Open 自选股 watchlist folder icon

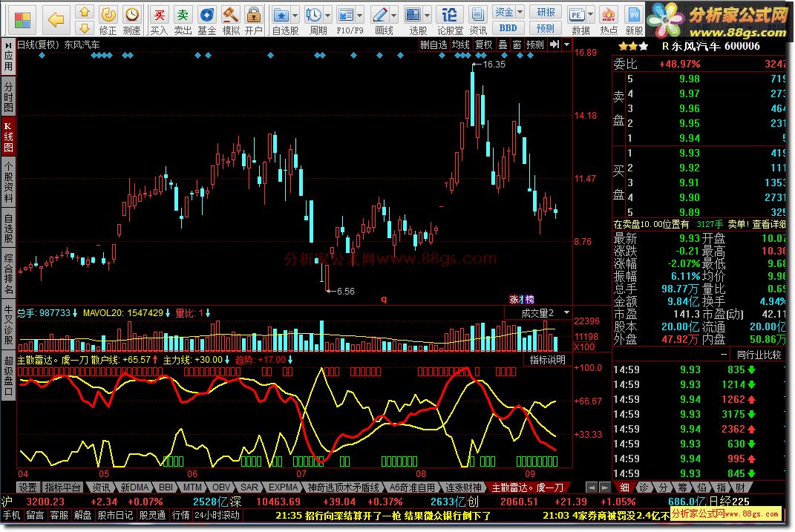coord(281,15)
